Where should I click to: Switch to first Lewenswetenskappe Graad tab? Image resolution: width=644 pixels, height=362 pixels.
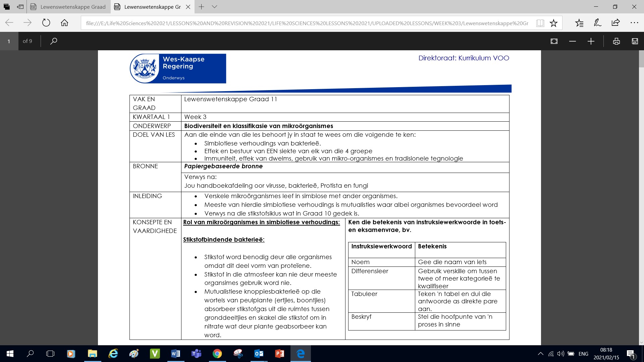coord(69,7)
